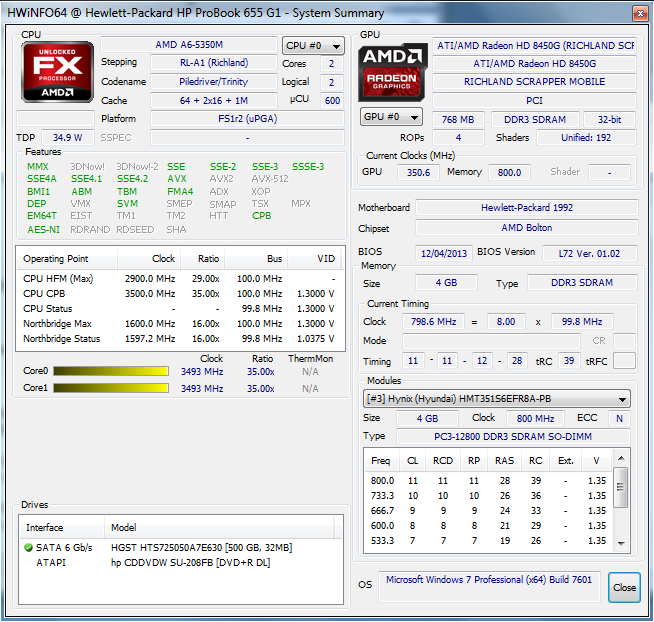Viewport: 654px width, 622px height.
Task: Click the memory timings scrollbar thumb
Action: coord(621,487)
